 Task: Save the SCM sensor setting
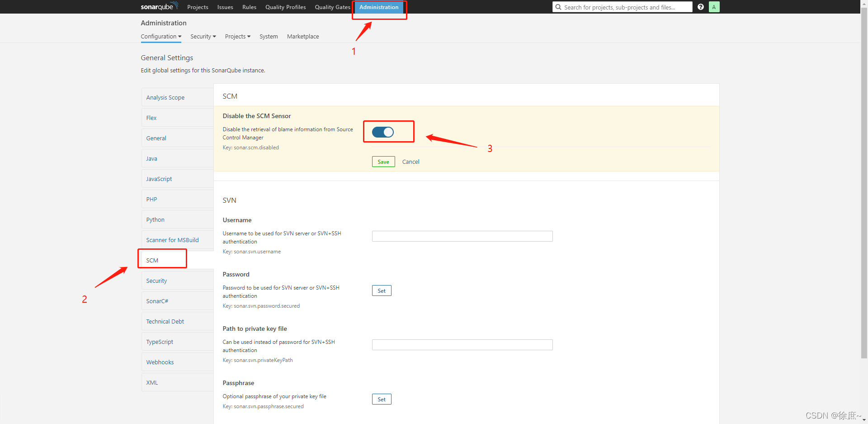point(383,162)
